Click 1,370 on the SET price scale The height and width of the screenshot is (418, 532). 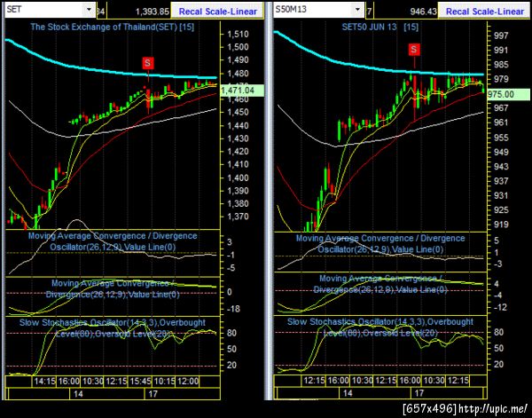(x=238, y=217)
